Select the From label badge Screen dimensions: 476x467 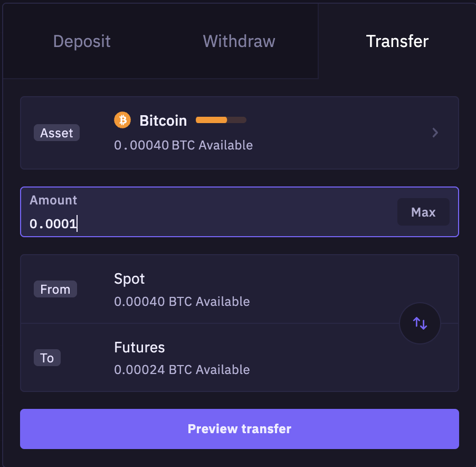tap(55, 289)
